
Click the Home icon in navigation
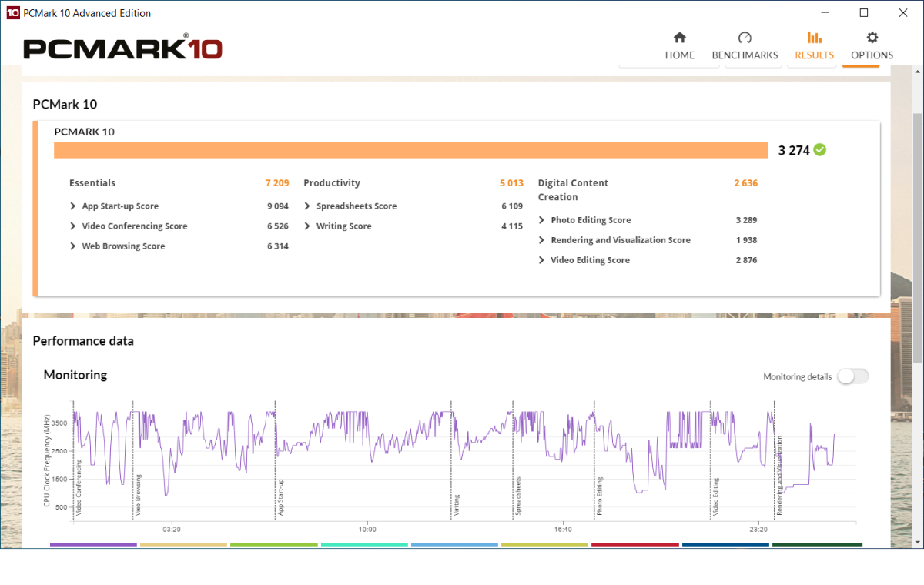click(679, 38)
